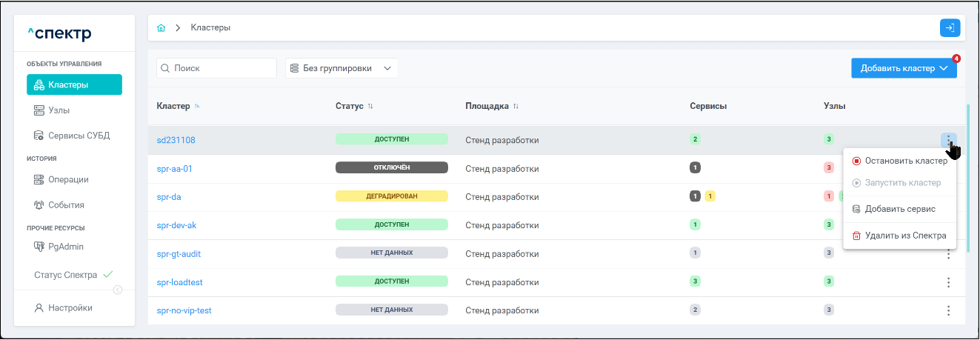
Task: Go to Узлы in sidebar
Action: [x=59, y=110]
